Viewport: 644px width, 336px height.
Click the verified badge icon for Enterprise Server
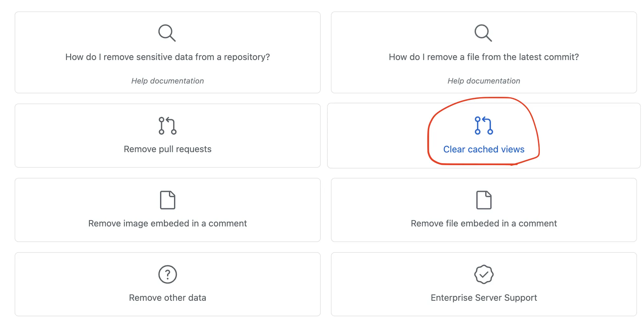(484, 274)
